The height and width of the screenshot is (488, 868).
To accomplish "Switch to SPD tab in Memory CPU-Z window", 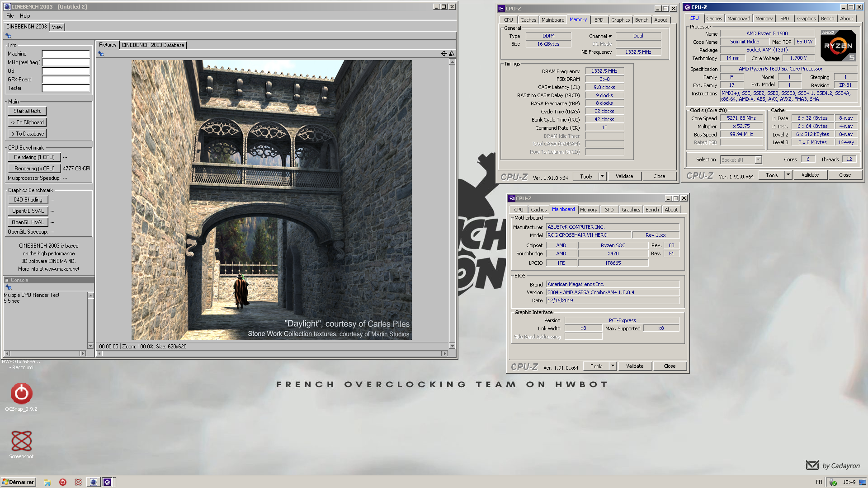I will pyautogui.click(x=599, y=20).
